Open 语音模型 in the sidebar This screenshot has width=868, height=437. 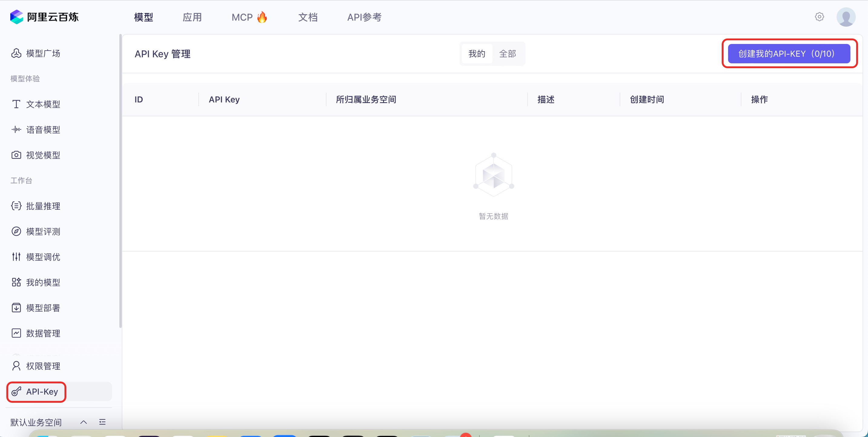pos(43,129)
